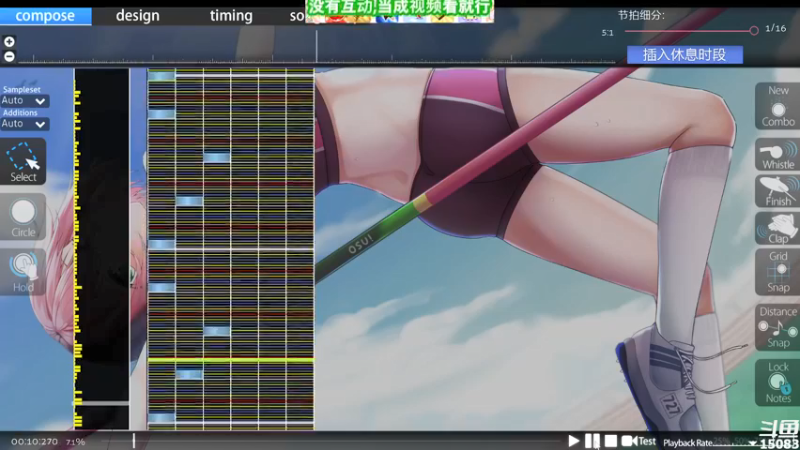
Task: Toggle the Finish hitsound
Action: pos(778,191)
